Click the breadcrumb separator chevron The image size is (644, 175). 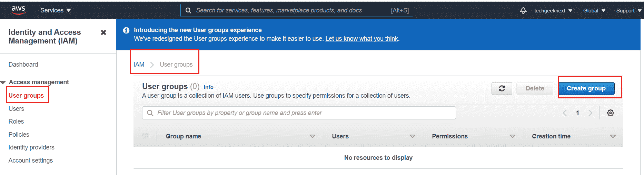pos(152,65)
